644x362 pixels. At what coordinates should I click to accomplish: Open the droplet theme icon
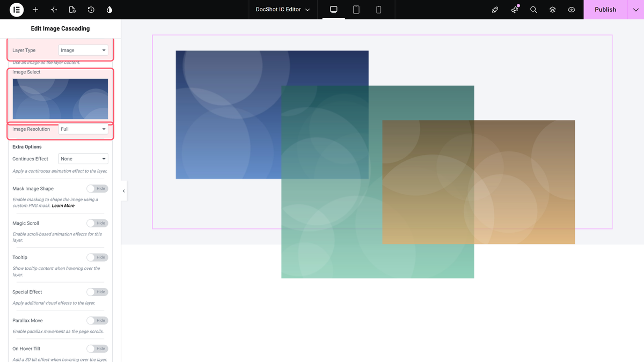pos(109,10)
